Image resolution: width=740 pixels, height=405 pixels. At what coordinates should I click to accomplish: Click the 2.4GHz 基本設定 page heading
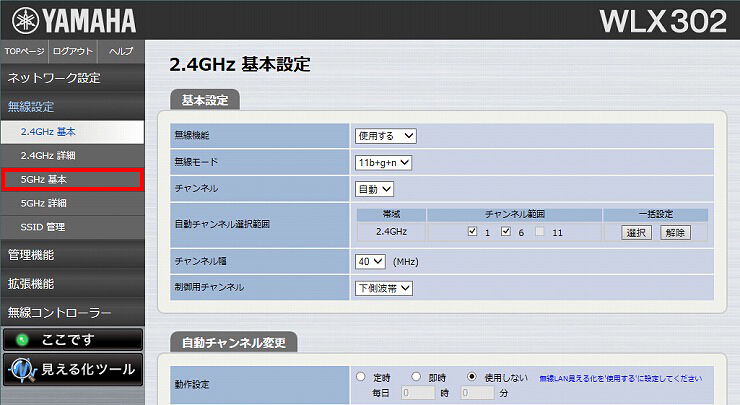point(240,65)
